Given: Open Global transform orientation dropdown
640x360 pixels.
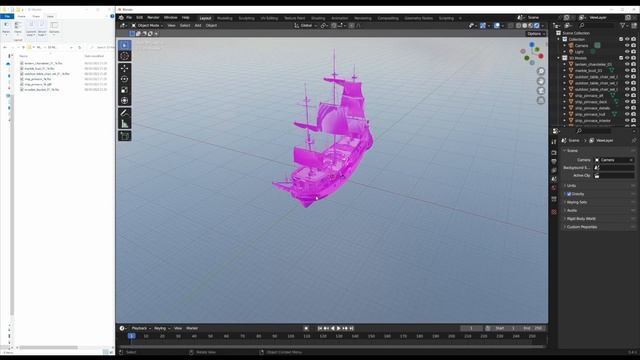Looking at the screenshot, I should click(306, 25).
